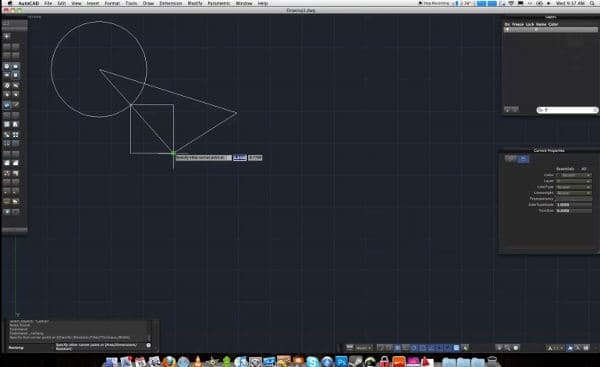Click the Linetype scale value field
Viewport: 600px width, 367px height.
tap(574, 205)
